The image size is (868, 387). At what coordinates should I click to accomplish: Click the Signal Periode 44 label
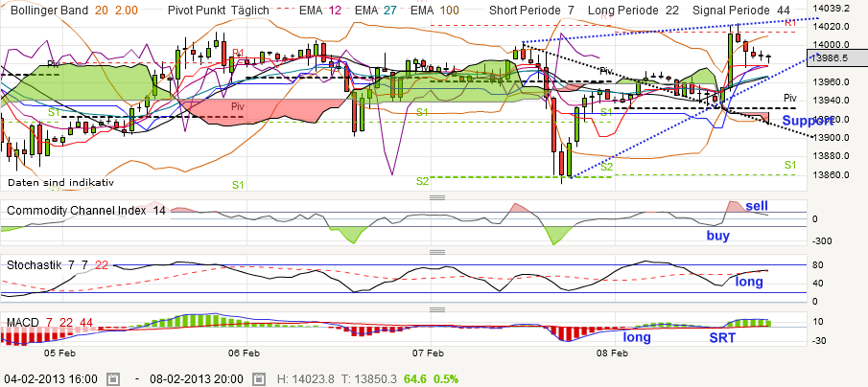pos(741,11)
